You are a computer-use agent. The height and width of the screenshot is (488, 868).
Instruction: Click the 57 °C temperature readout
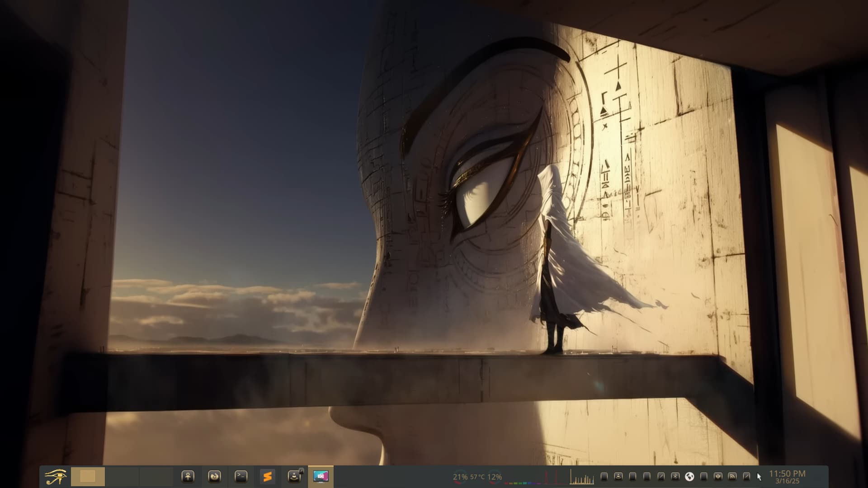point(477,477)
